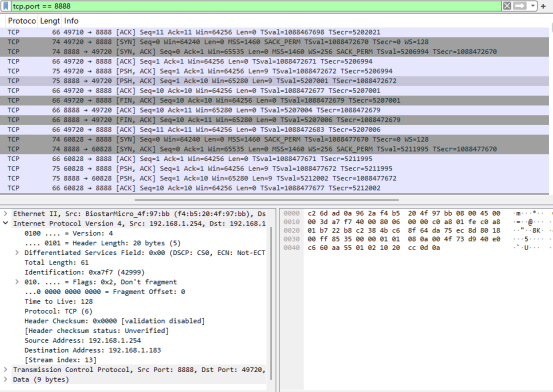The width and height of the screenshot is (553, 392).
Task: Click hex offset row 0020 bytes
Action: coord(404,231)
